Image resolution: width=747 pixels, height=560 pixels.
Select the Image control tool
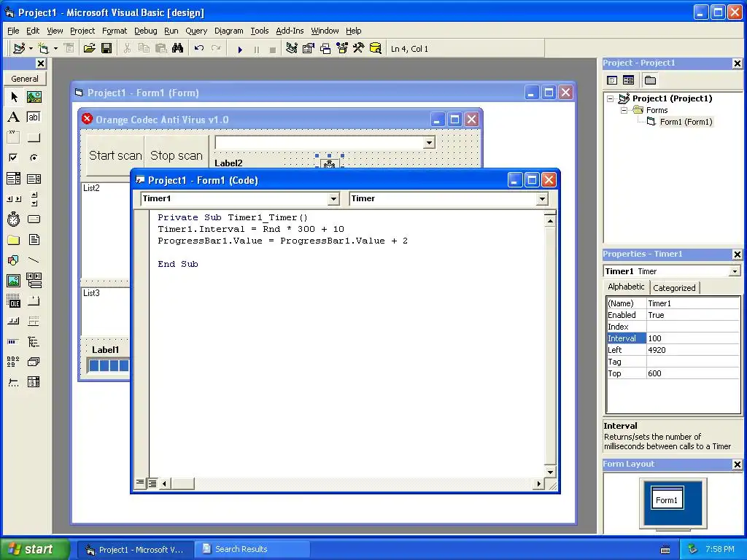14,281
